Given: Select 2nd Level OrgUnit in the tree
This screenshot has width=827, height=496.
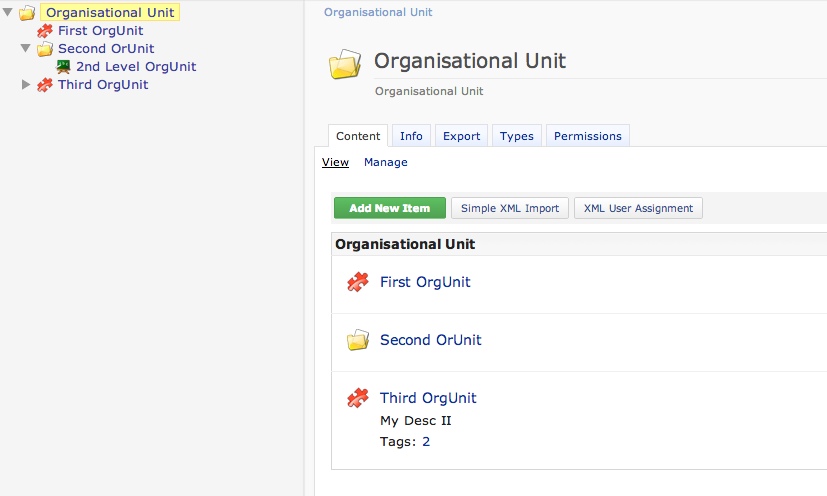Looking at the screenshot, I should 136,67.
